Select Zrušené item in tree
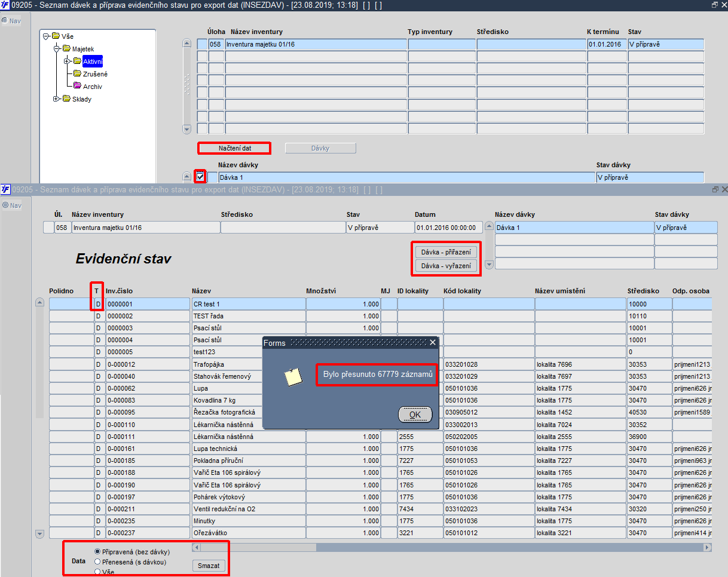Image resolution: width=728 pixels, height=577 pixels. click(x=95, y=74)
